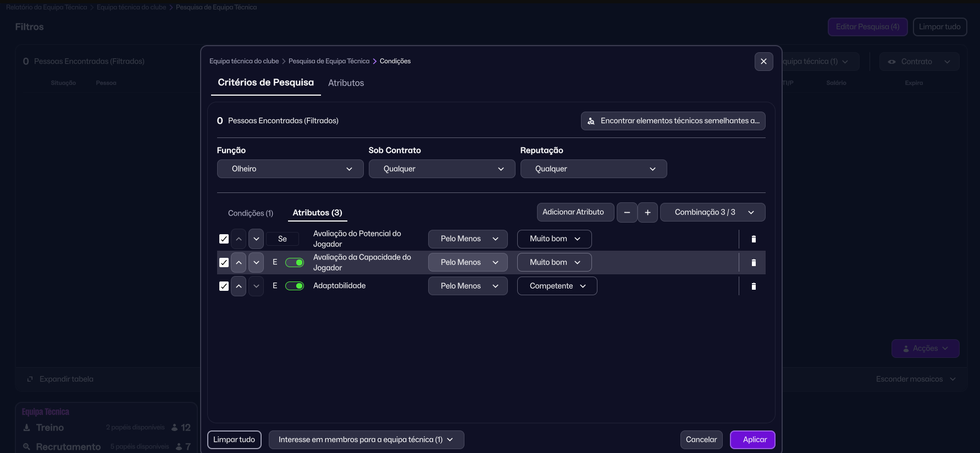980x453 pixels.
Task: Open the Contrato view dropdown in background
Action: click(x=919, y=62)
